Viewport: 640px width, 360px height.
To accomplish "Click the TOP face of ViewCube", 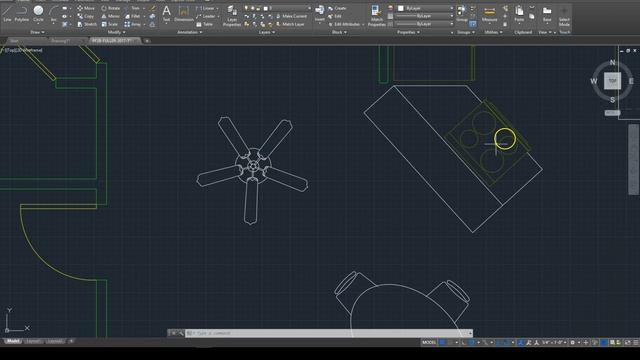I will pos(612,81).
